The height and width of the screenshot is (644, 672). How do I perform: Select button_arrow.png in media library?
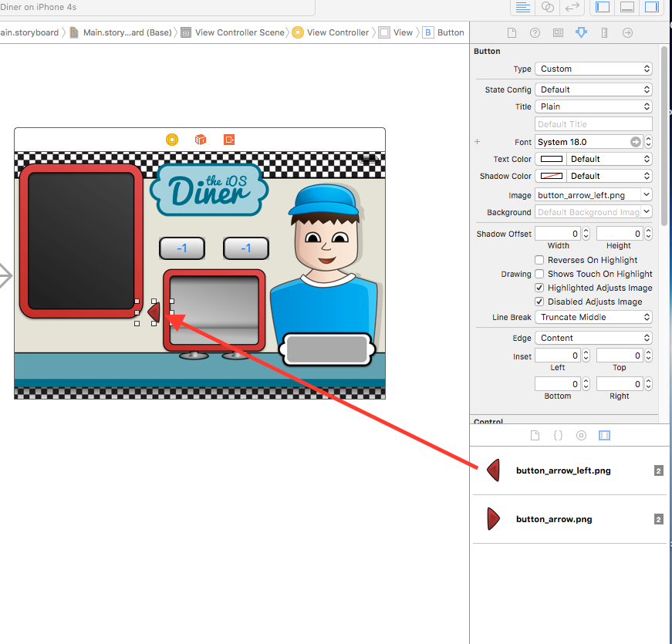pos(569,519)
